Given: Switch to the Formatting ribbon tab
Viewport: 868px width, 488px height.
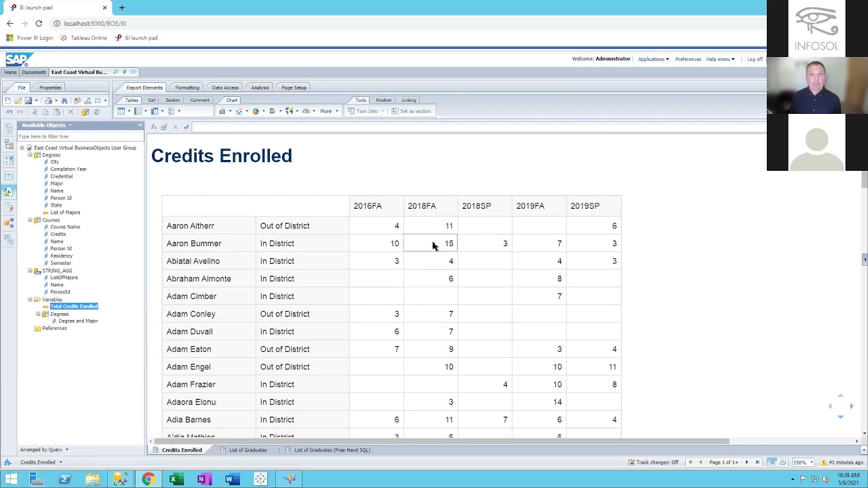Looking at the screenshot, I should (187, 87).
